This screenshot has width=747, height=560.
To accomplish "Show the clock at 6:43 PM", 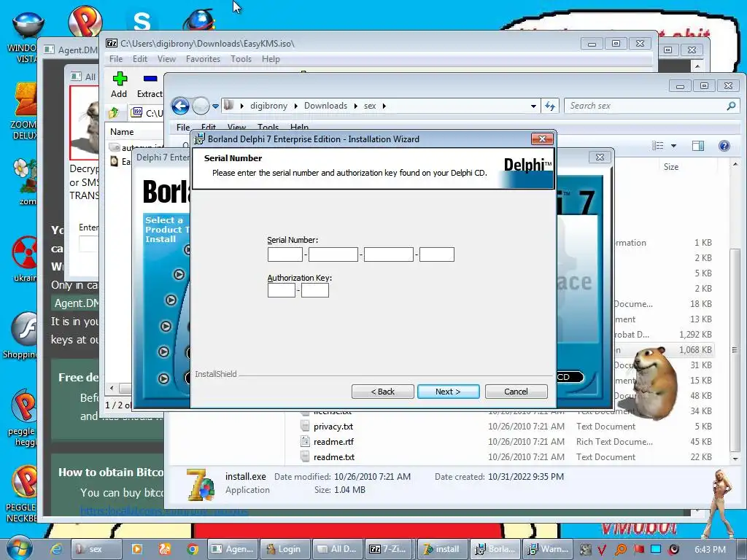I will click(x=710, y=550).
